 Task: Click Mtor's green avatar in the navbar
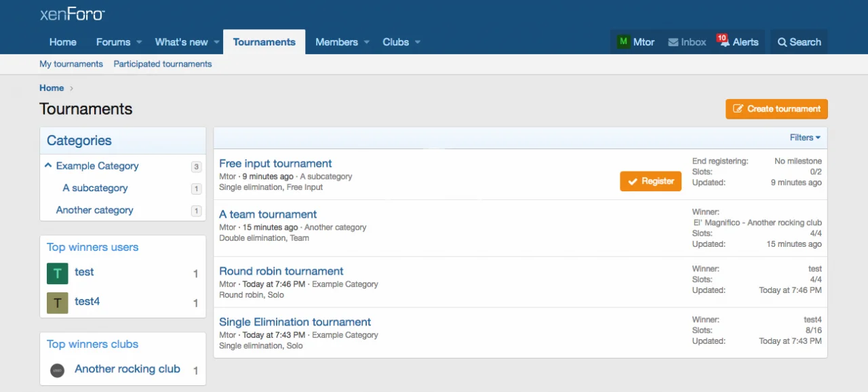click(x=623, y=42)
